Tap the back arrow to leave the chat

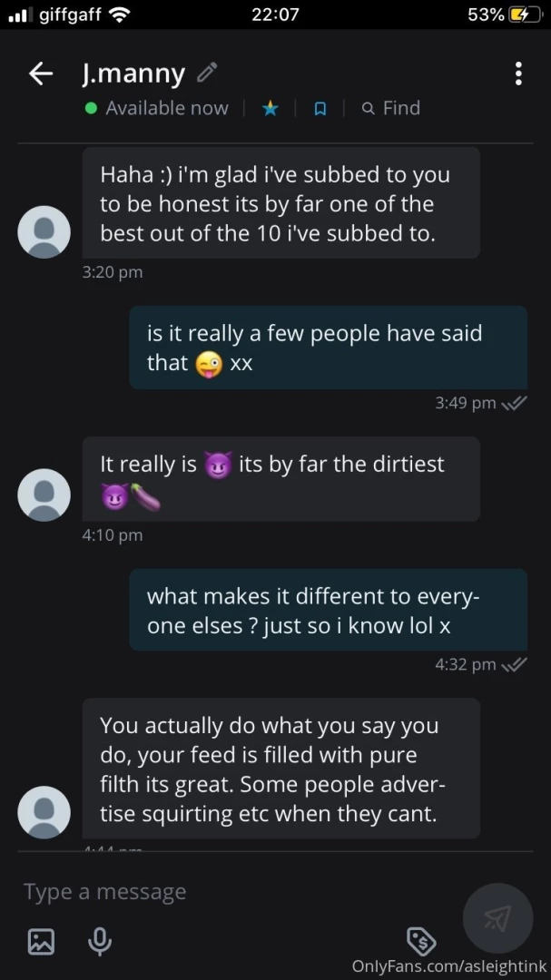point(40,73)
